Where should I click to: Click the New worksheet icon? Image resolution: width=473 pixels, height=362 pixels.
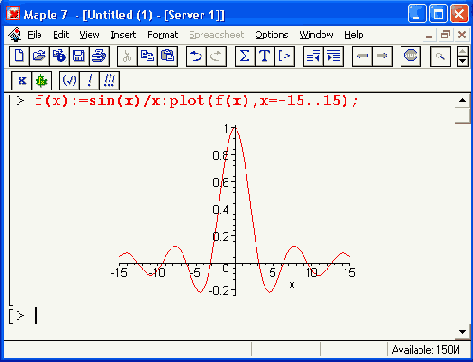point(19,56)
